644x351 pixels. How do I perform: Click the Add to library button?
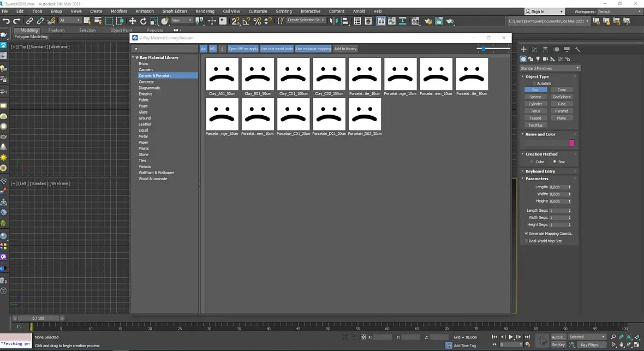click(345, 49)
